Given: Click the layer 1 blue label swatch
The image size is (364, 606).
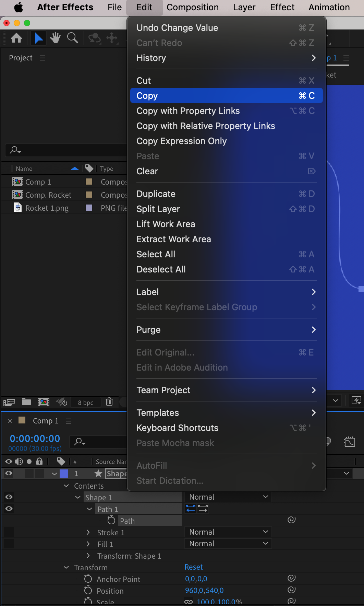Looking at the screenshot, I should coord(64,474).
